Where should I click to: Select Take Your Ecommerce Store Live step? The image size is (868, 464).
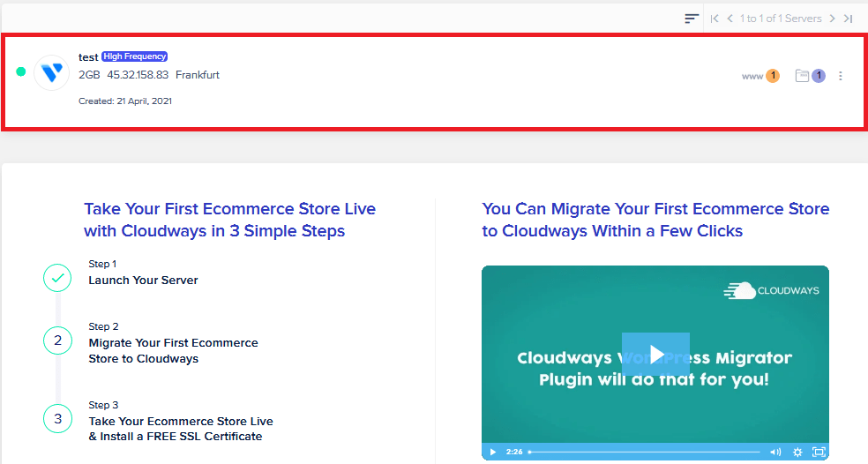pos(181,429)
